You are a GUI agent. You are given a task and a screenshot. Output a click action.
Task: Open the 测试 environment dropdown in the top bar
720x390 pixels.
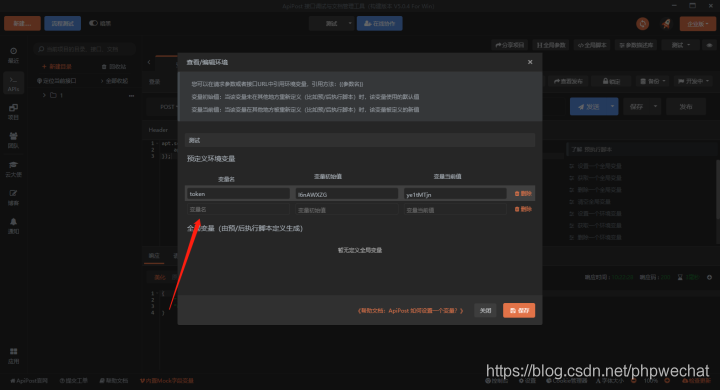point(332,23)
